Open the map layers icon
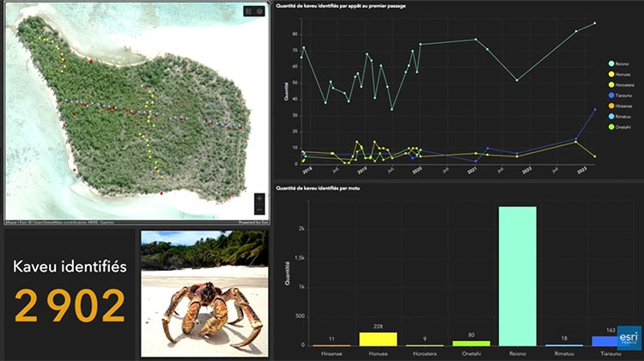The image size is (644, 361). click(x=259, y=11)
